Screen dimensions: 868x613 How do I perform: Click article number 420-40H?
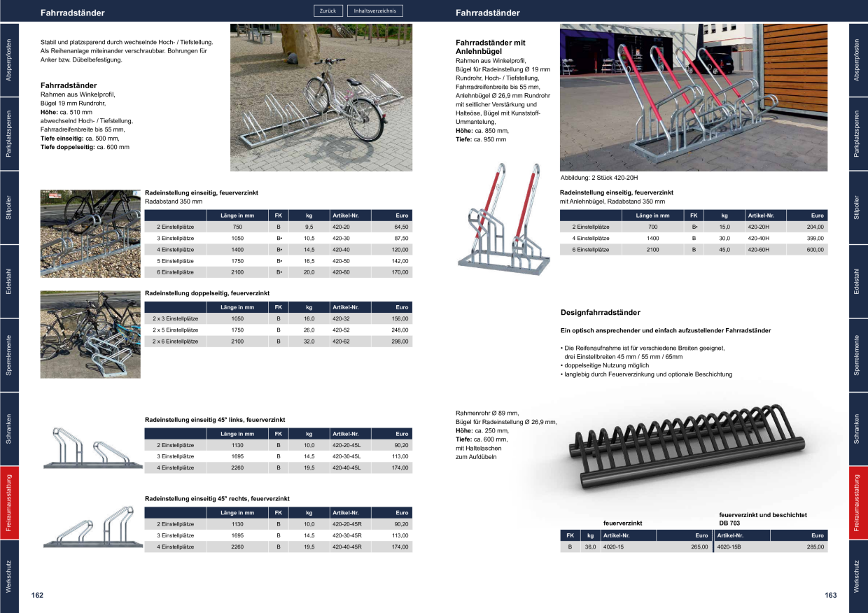click(x=759, y=239)
